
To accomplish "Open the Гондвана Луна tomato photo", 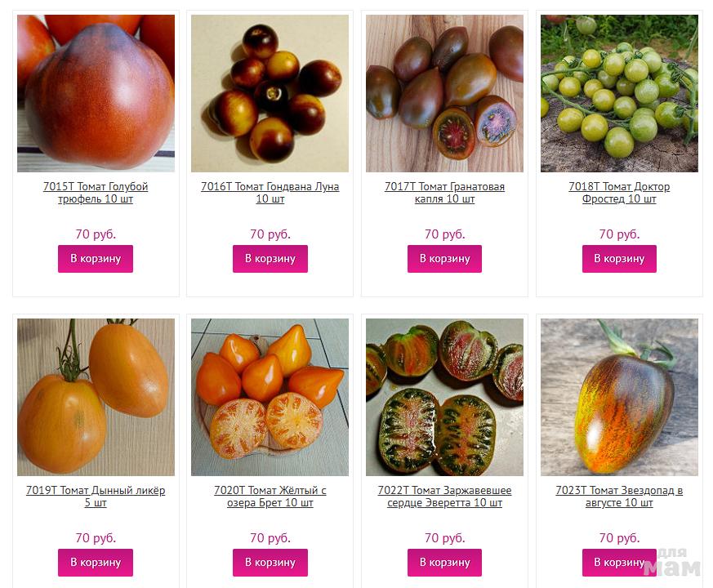I will point(270,93).
